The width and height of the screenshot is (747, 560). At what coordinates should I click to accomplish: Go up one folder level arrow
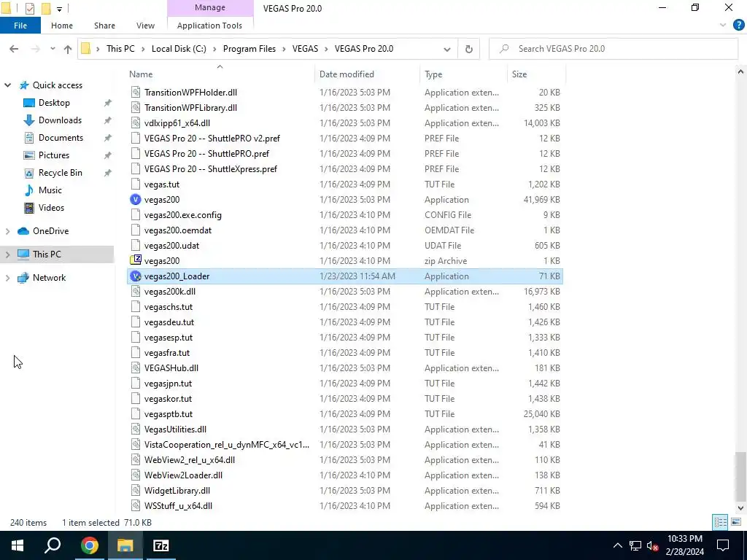68,49
